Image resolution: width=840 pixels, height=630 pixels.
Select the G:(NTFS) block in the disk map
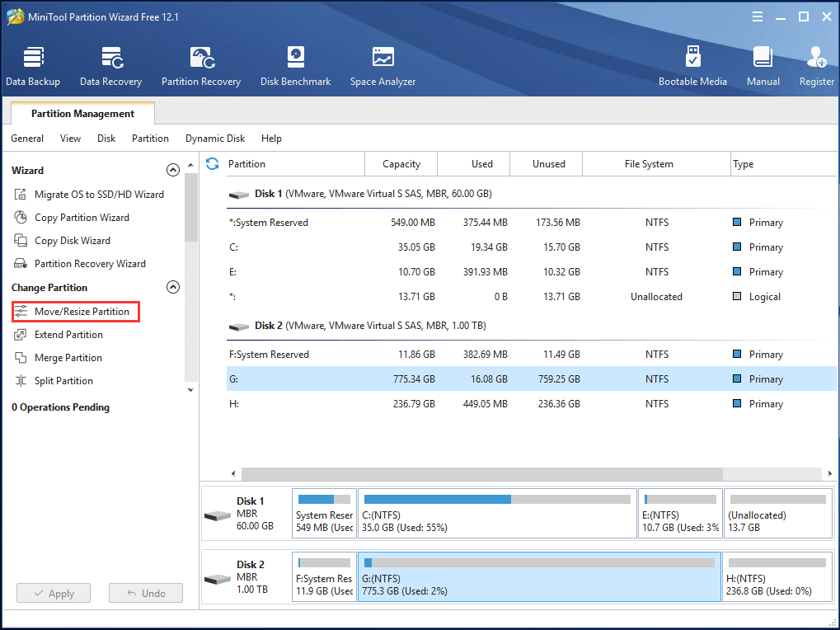coord(539,577)
